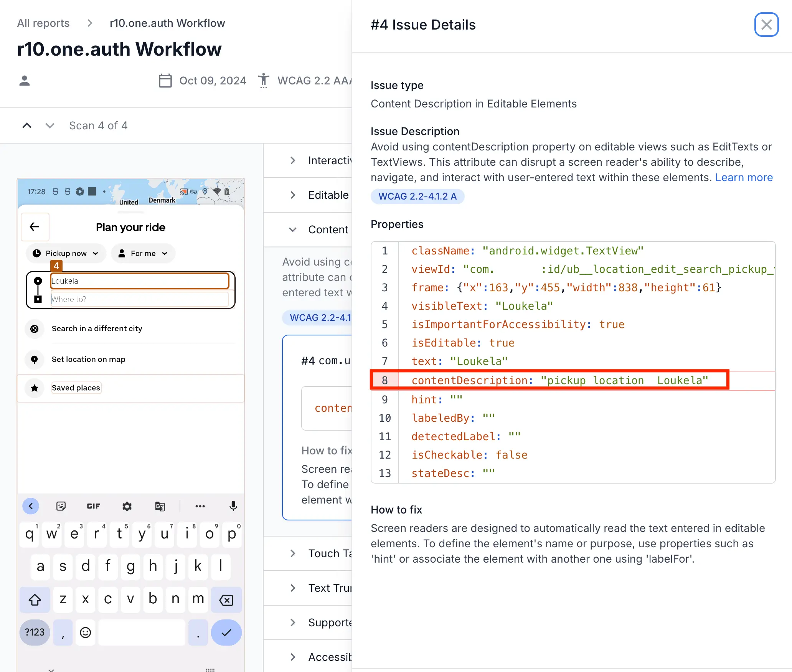Click the search in different city icon
The width and height of the screenshot is (792, 672).
[x=35, y=329]
